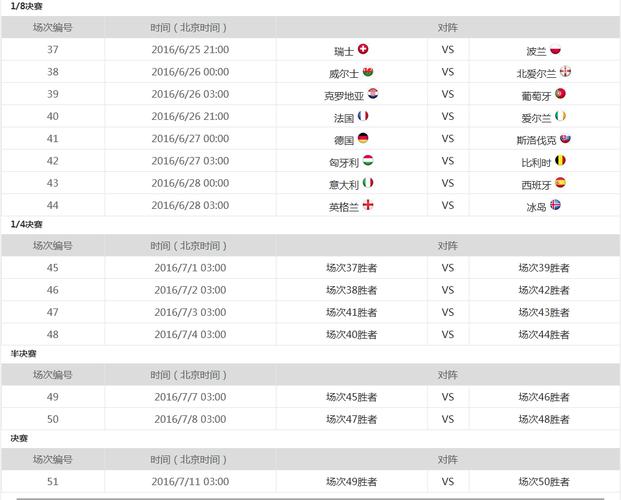Click the Poland flag icon

point(556,49)
